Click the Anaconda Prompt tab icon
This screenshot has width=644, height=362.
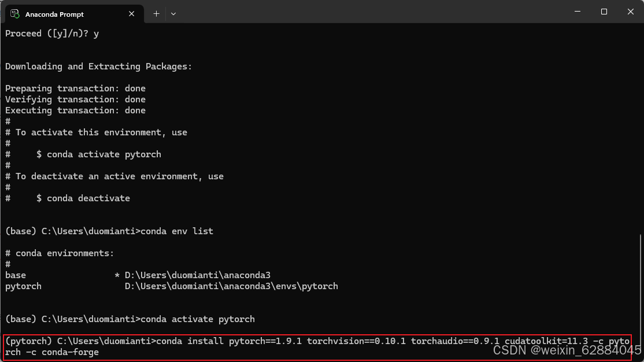pyautogui.click(x=15, y=14)
